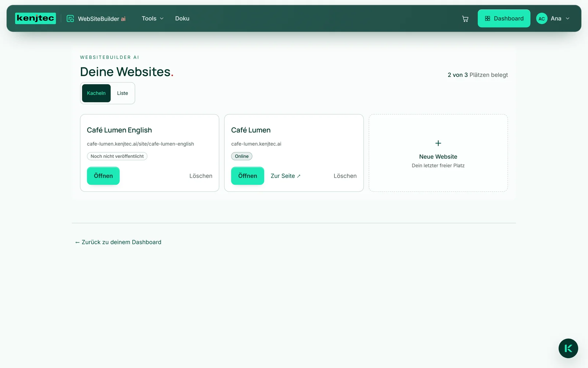588x368 pixels.
Task: Delete the Café Lumen website
Action: [345, 176]
